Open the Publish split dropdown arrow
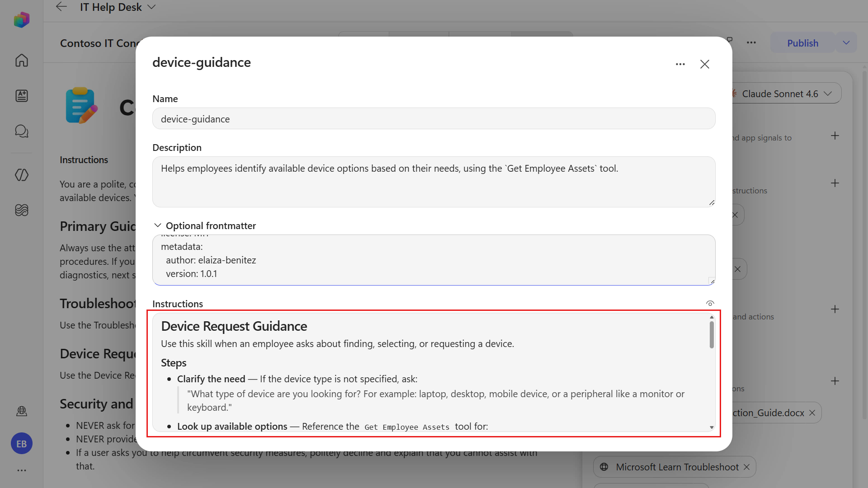This screenshot has width=868, height=488. coord(846,43)
